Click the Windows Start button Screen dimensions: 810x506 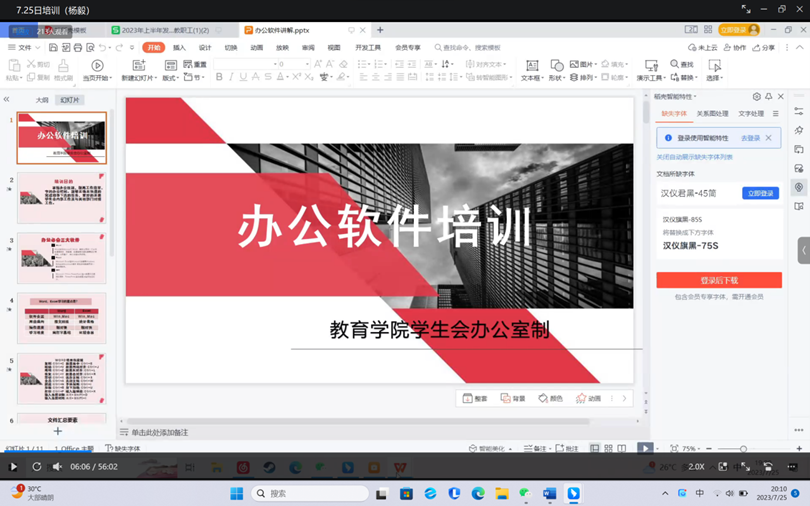237,494
